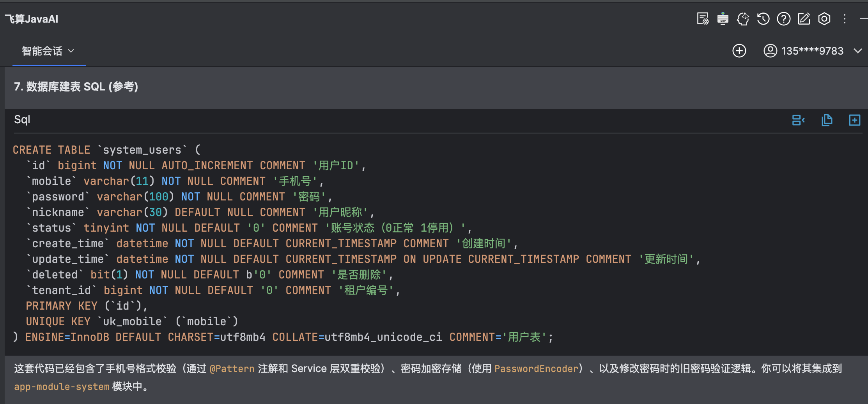Screen dimensions: 868x404
Task: Click the app-module-system highlighted text
Action: (x=61, y=386)
